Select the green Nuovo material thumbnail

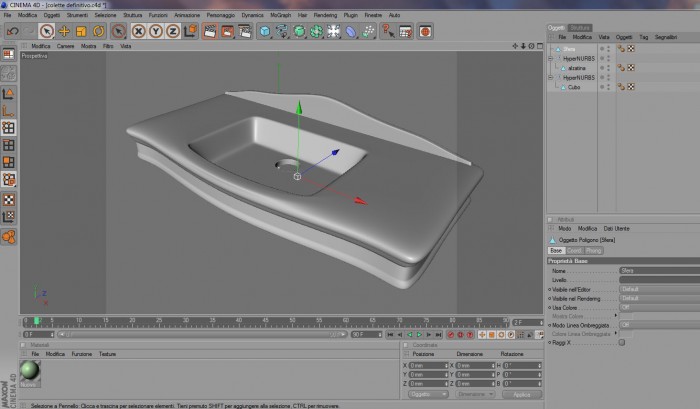pos(30,374)
